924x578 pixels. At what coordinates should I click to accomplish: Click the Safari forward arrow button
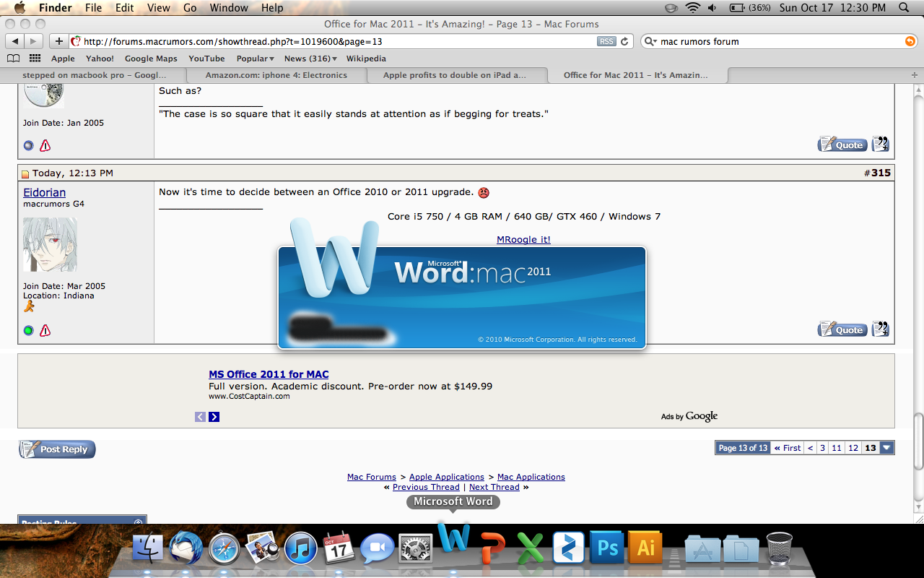(x=33, y=41)
